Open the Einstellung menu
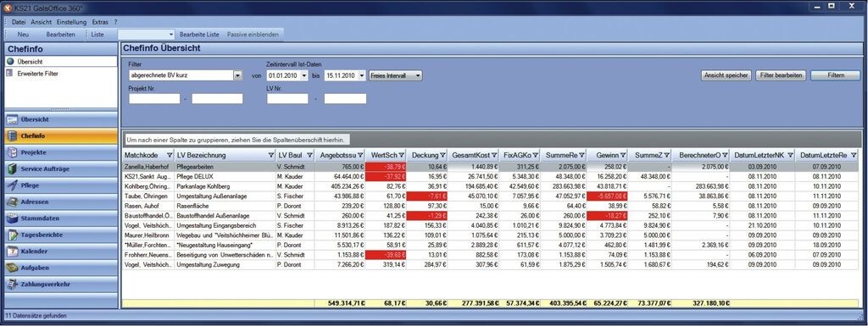Screen dimensions: 868x326 [71, 22]
